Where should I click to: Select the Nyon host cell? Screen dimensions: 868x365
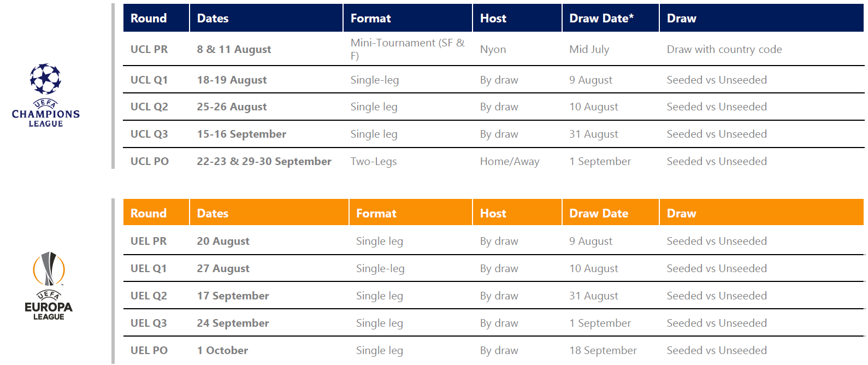493,49
